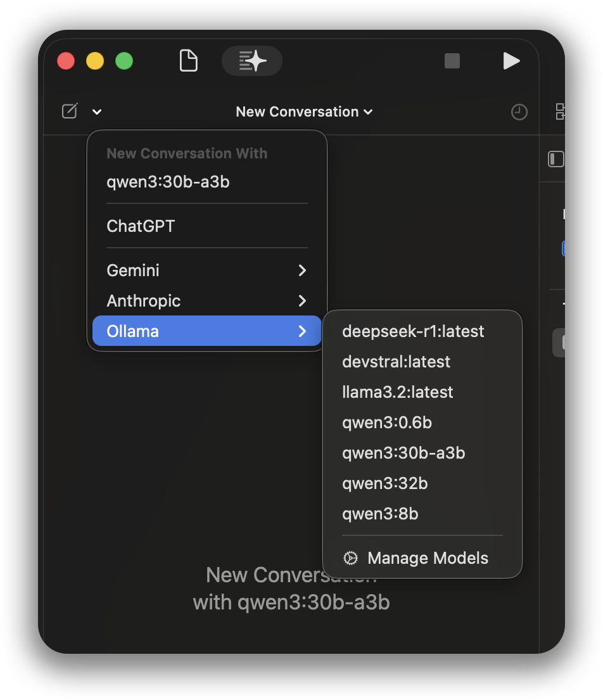The image size is (603, 700).
Task: Open the chevron dropdown beside the compose icon
Action: [96, 111]
